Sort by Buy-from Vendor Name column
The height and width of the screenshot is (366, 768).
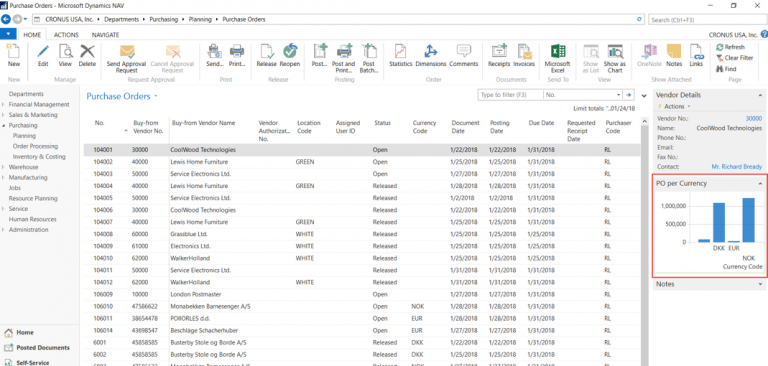203,123
